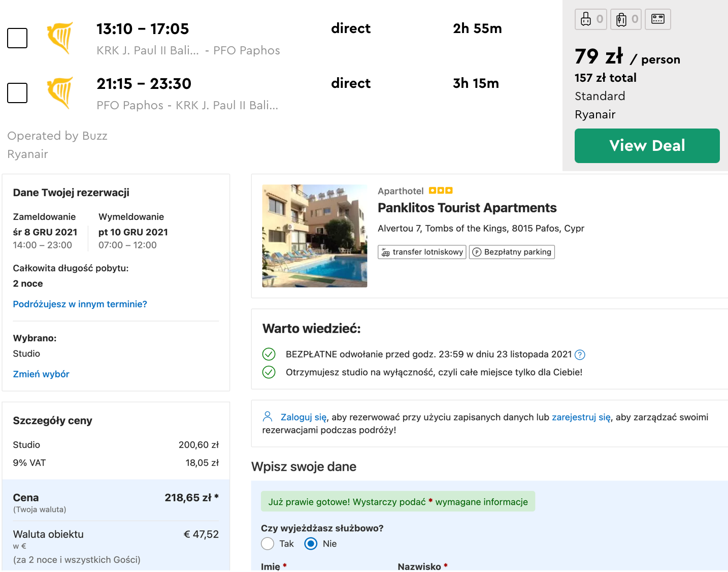The image size is (728, 572).
Task: Click the airport transfer shuttle icon
Action: [386, 252]
